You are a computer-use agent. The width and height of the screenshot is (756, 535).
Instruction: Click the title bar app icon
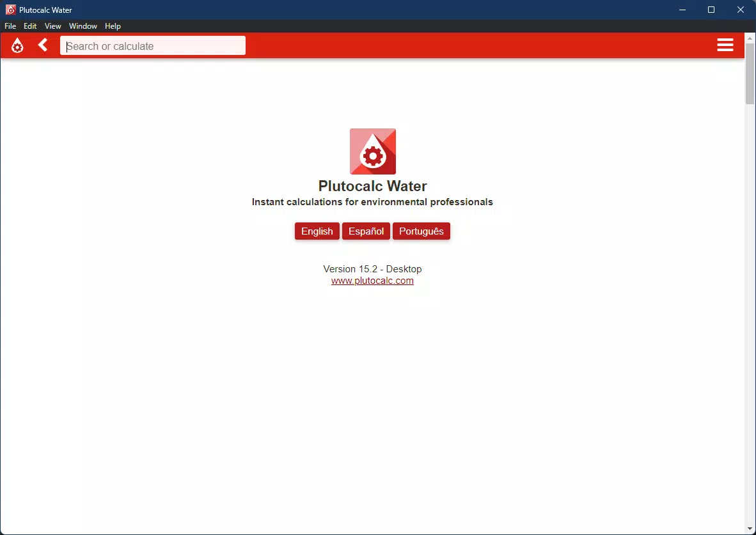(11, 10)
